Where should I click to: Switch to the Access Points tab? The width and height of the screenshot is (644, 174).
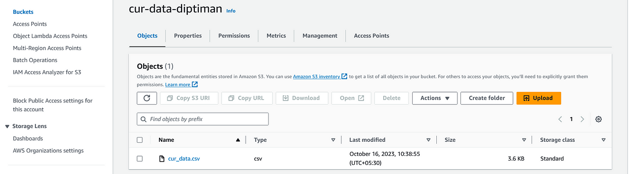pyautogui.click(x=371, y=36)
